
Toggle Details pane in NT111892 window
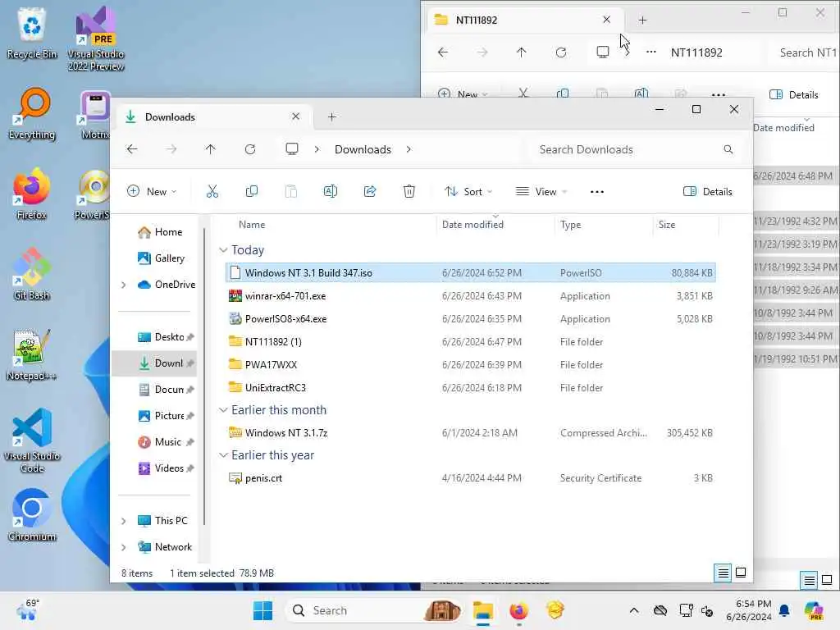click(x=794, y=95)
